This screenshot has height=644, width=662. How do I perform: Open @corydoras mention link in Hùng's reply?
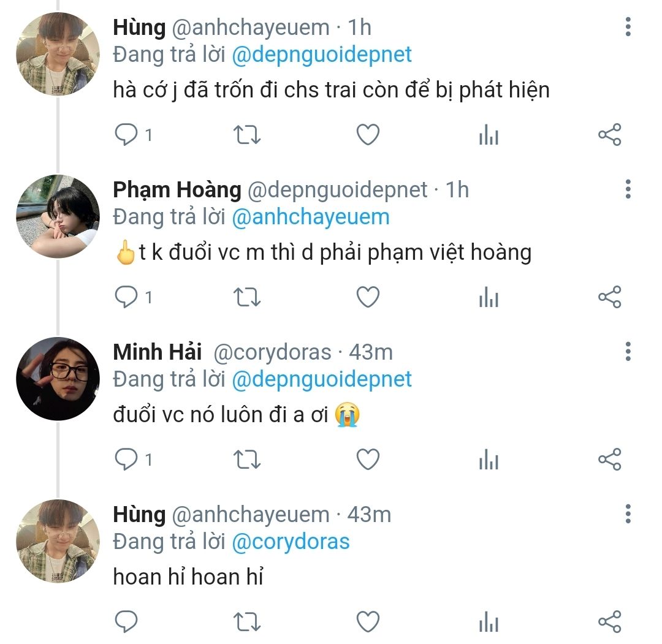click(291, 542)
